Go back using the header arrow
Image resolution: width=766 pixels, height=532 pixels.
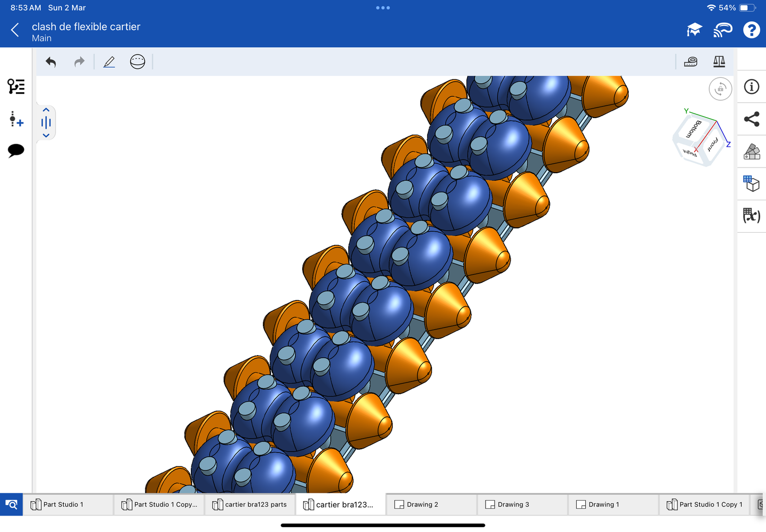click(x=15, y=30)
